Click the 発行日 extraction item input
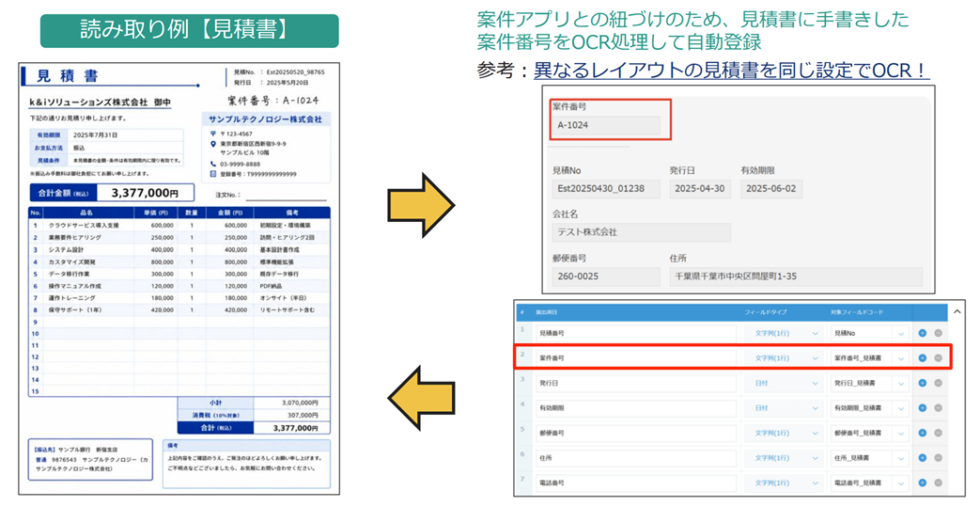Image resolution: width=980 pixels, height=506 pixels. point(636,383)
